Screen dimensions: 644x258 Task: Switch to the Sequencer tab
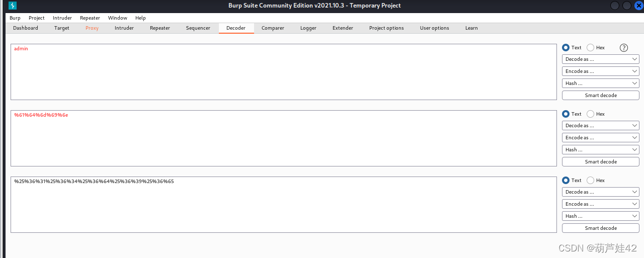(x=198, y=28)
